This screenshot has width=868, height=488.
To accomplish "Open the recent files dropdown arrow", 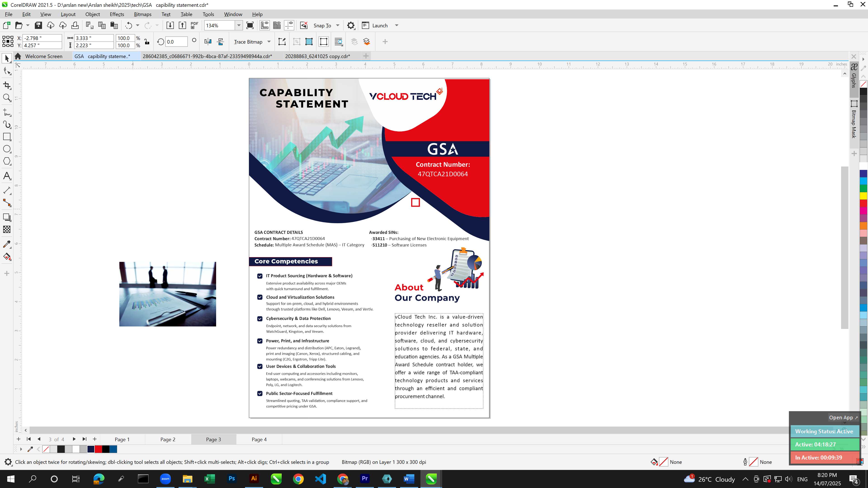I will coord(28,26).
